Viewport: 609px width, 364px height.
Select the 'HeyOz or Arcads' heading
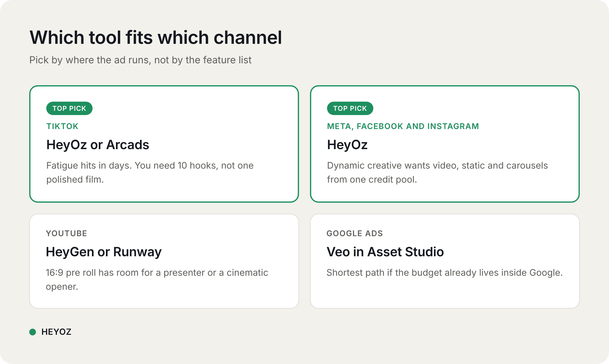click(x=98, y=145)
